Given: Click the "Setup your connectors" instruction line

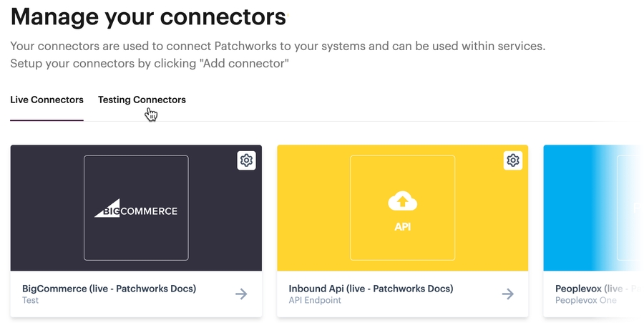Looking at the screenshot, I should 149,64.
